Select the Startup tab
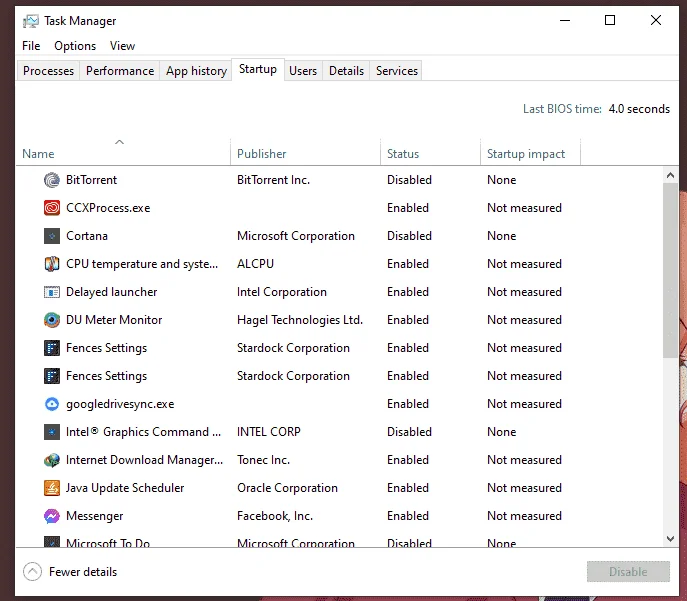Image resolution: width=687 pixels, height=601 pixels. [258, 69]
